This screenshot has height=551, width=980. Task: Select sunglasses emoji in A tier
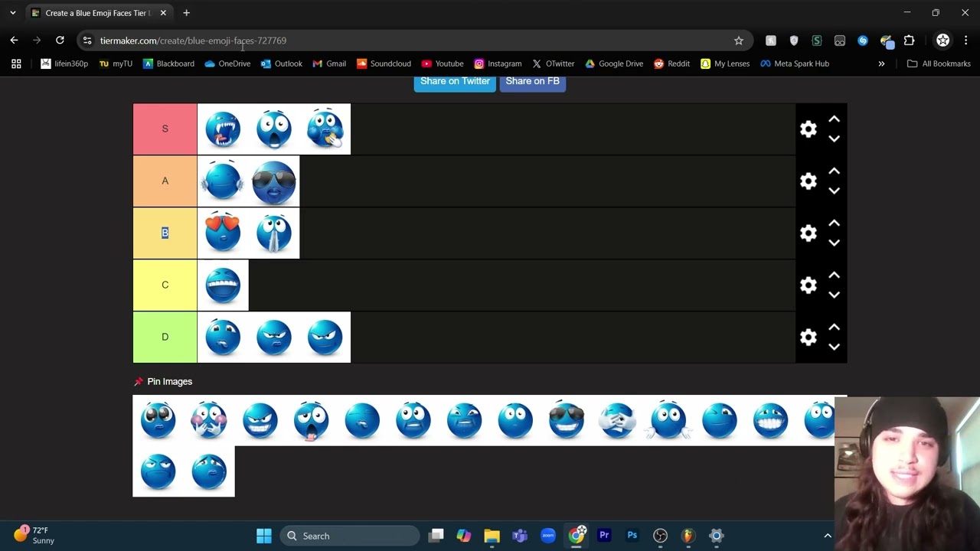tap(273, 181)
